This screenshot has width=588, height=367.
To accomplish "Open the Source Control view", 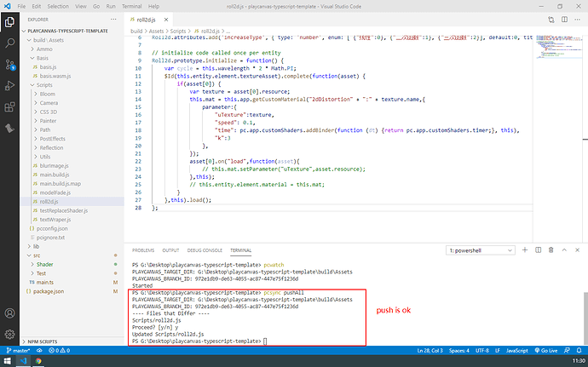I will [x=9, y=65].
